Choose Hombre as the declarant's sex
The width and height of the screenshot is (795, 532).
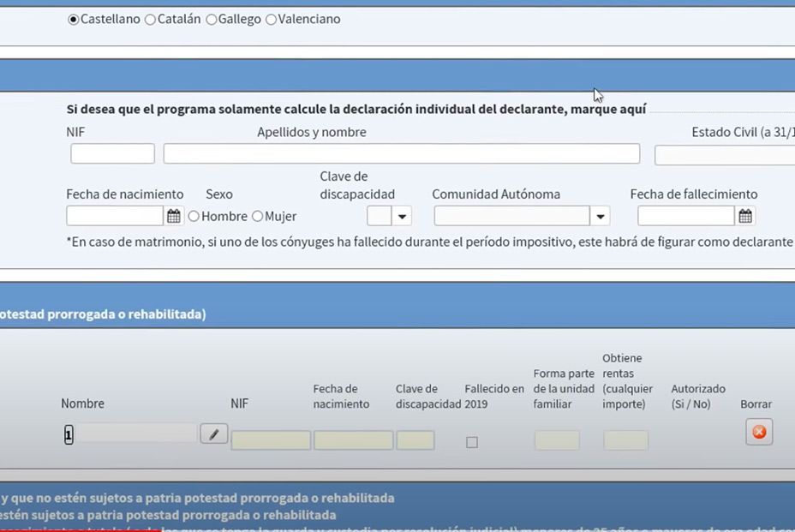[x=194, y=216]
